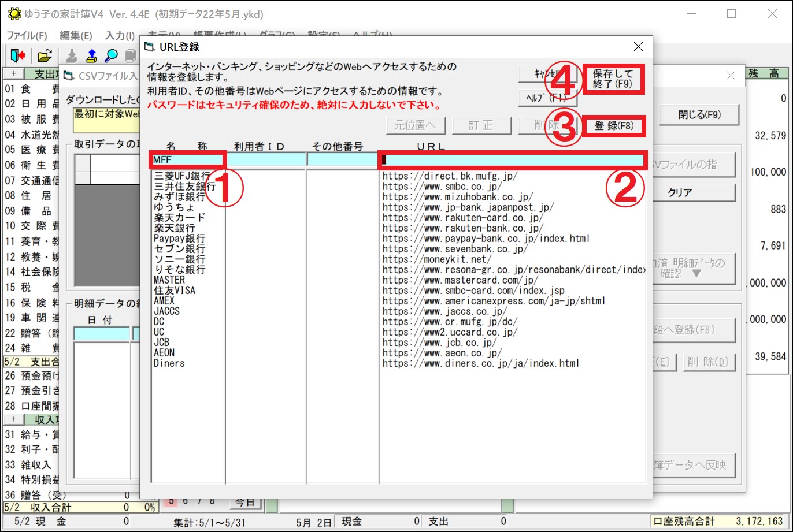Select セブン銀行 in the name list
The width and height of the screenshot is (793, 532).
point(179,249)
